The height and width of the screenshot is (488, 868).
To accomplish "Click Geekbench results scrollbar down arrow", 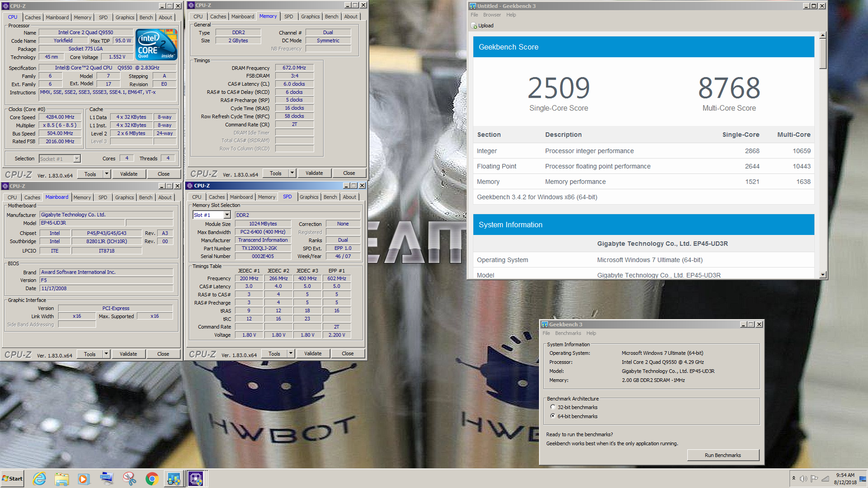I will (x=823, y=275).
